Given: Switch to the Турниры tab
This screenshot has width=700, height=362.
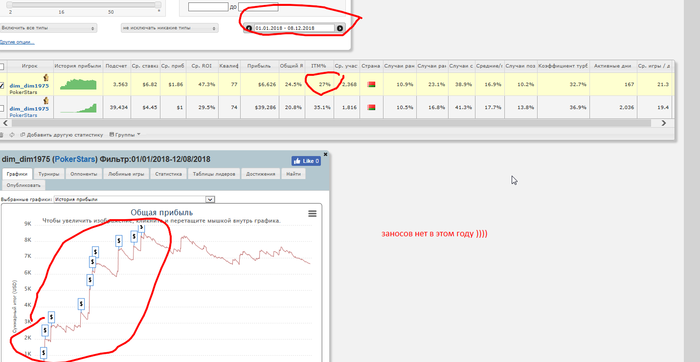Looking at the screenshot, I should tap(49, 174).
